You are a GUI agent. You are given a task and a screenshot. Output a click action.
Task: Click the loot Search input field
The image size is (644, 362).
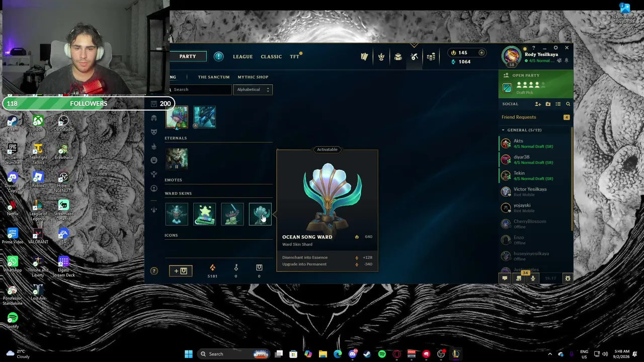point(200,89)
